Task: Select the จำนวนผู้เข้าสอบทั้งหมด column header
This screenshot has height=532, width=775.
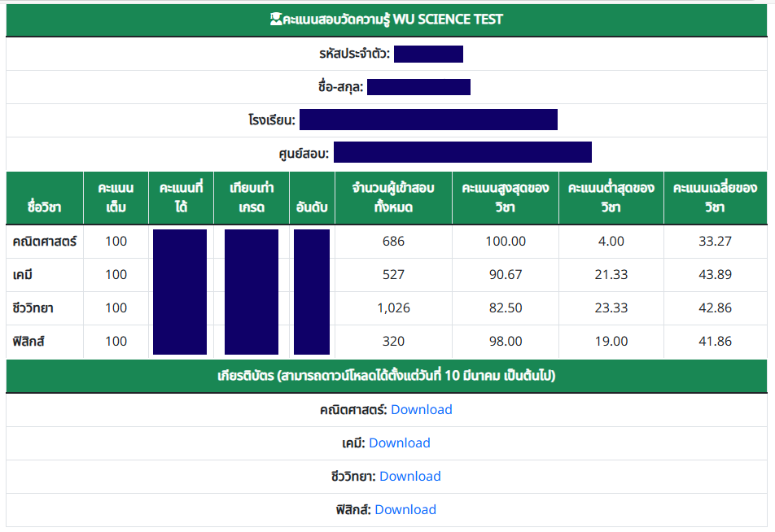Action: (393, 198)
